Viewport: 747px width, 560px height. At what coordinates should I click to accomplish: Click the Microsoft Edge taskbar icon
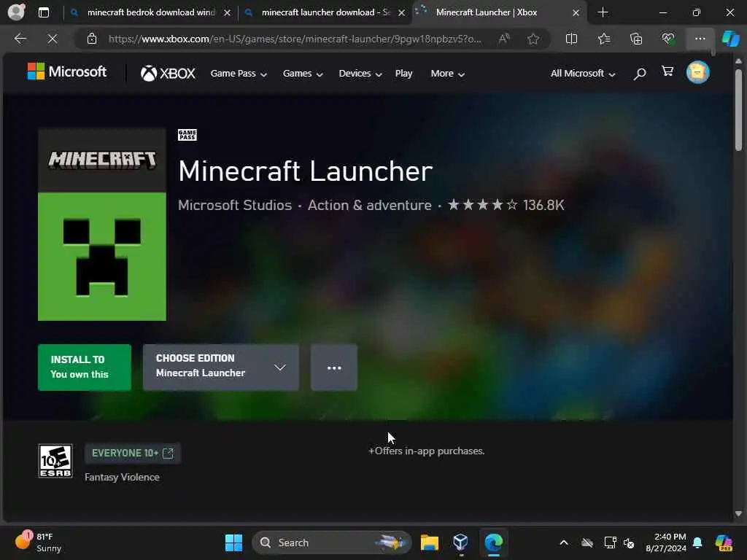click(x=494, y=542)
